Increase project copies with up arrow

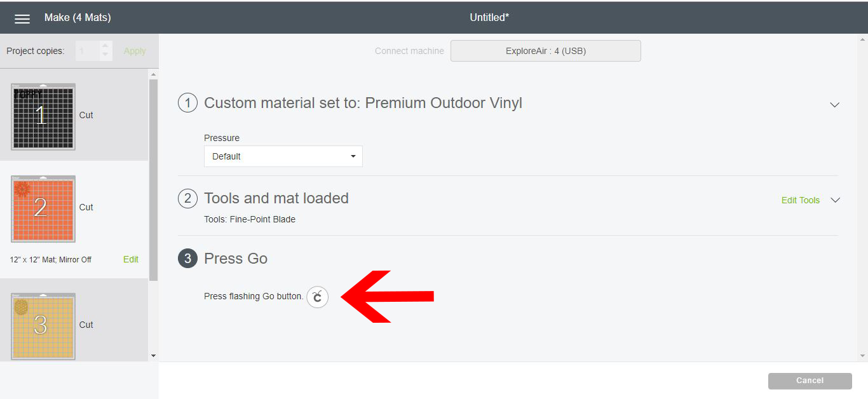click(x=106, y=46)
